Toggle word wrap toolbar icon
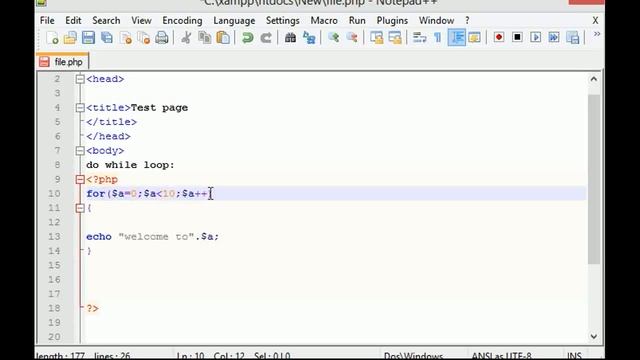Viewport: 640px width, 360px height. click(419, 38)
